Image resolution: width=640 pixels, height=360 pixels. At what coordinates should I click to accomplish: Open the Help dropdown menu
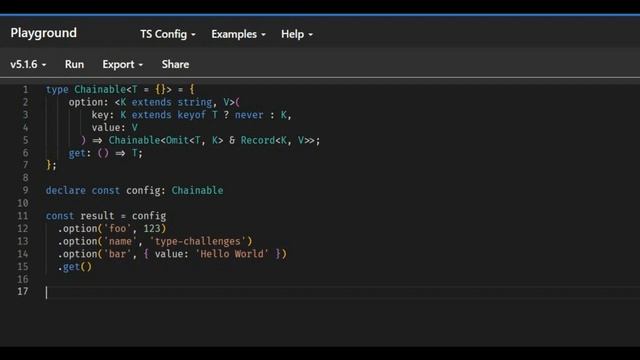[x=297, y=34]
